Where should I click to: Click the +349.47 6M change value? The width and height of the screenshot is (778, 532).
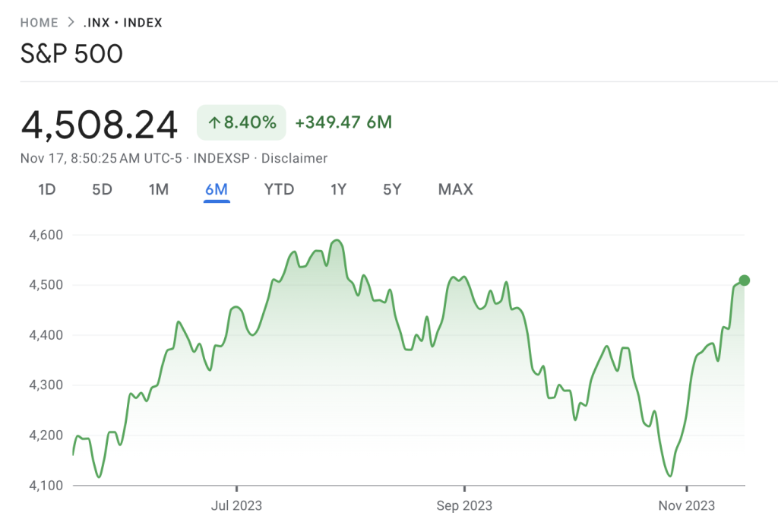pos(343,122)
